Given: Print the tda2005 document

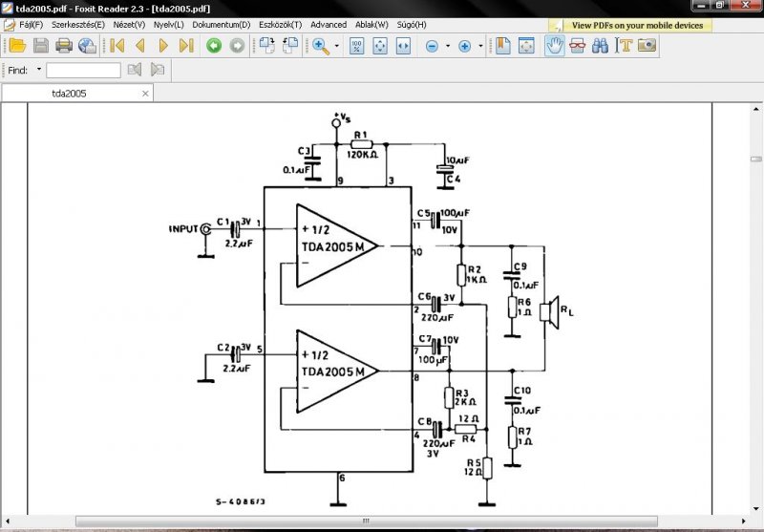Looking at the screenshot, I should [x=64, y=46].
